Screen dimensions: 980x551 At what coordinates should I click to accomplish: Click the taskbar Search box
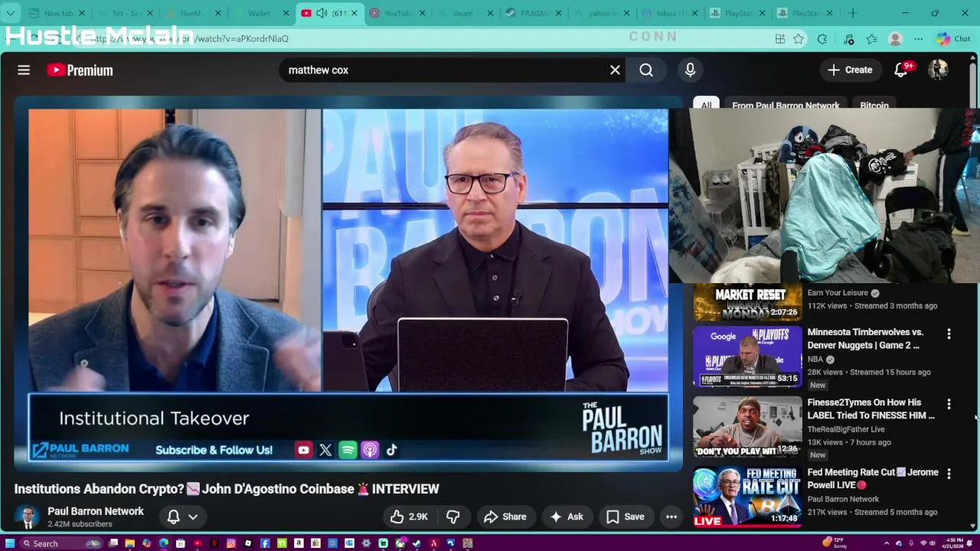coord(60,543)
